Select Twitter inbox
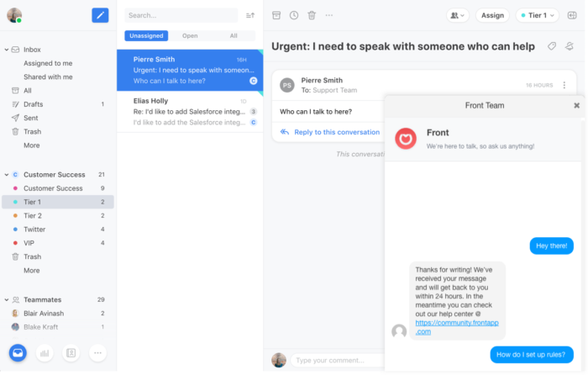The width and height of the screenshot is (588, 375). coord(58,230)
